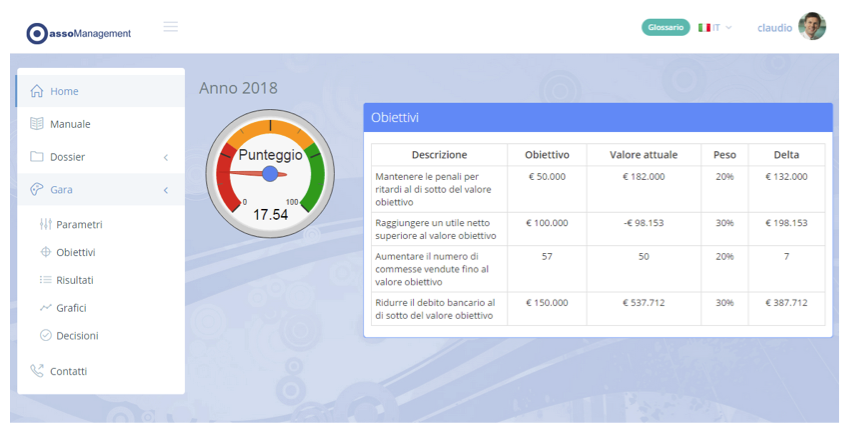850x432 pixels.
Task: Click the Obiettivi crosshair icon
Action: [x=46, y=252]
